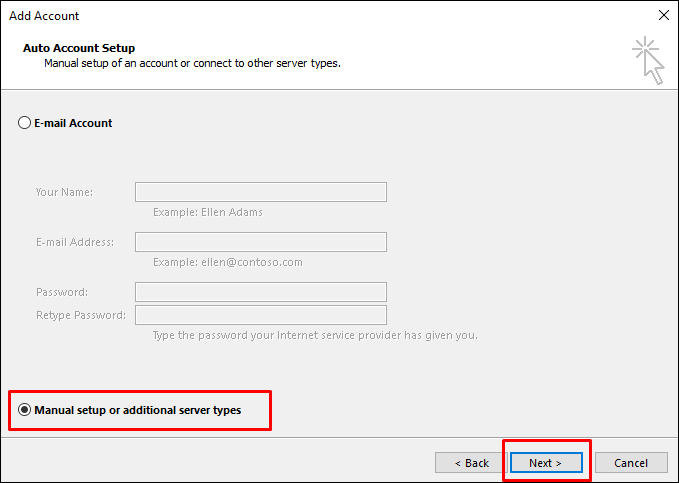Viewport: 679px width, 483px height.
Task: Click the "E-mail Address:" label
Action: [74, 242]
